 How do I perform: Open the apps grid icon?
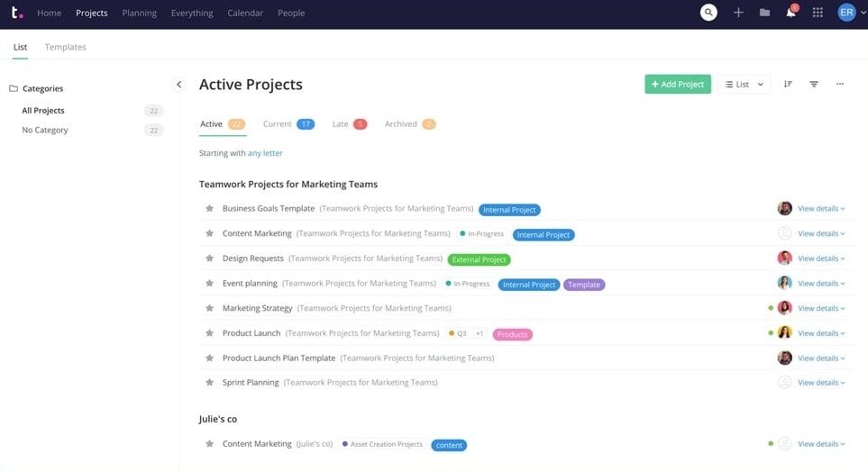pos(818,13)
